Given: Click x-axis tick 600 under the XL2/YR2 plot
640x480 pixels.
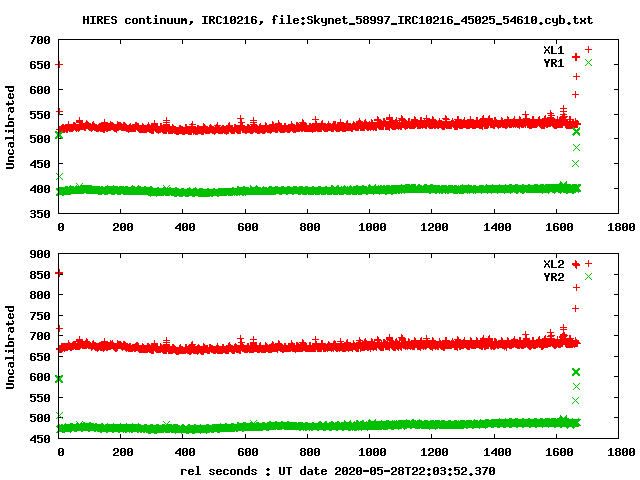Looking at the screenshot, I should [248, 452].
